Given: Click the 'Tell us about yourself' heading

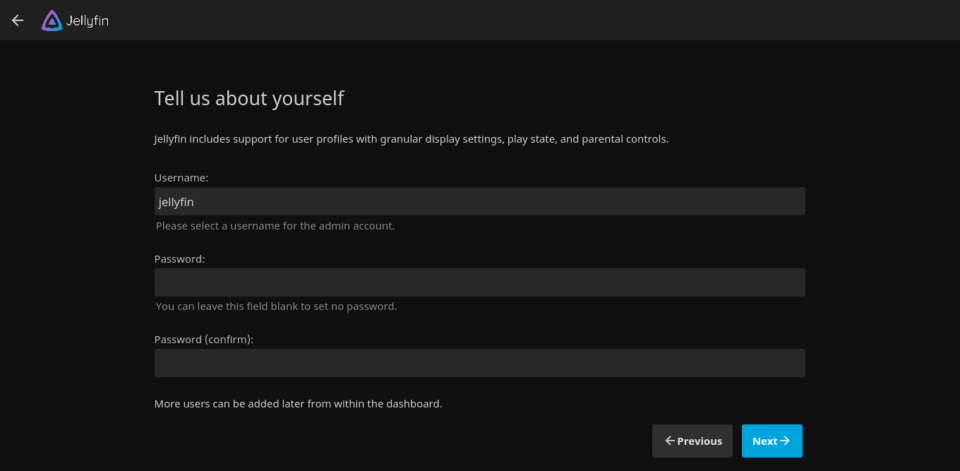Looking at the screenshot, I should (249, 98).
